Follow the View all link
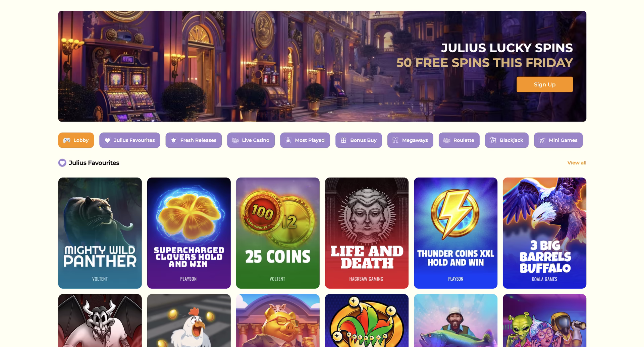 [577, 163]
